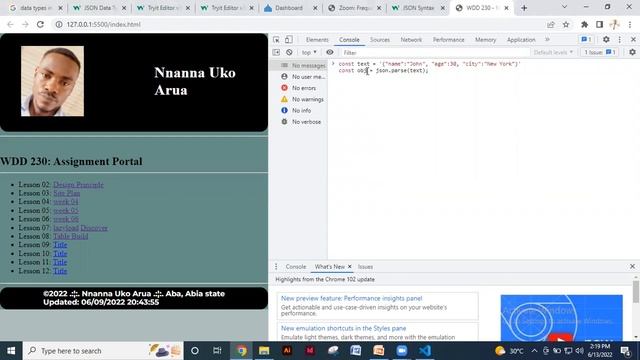Toggle the console sidebar icon
This screenshot has width=640, height=360.
276,52
